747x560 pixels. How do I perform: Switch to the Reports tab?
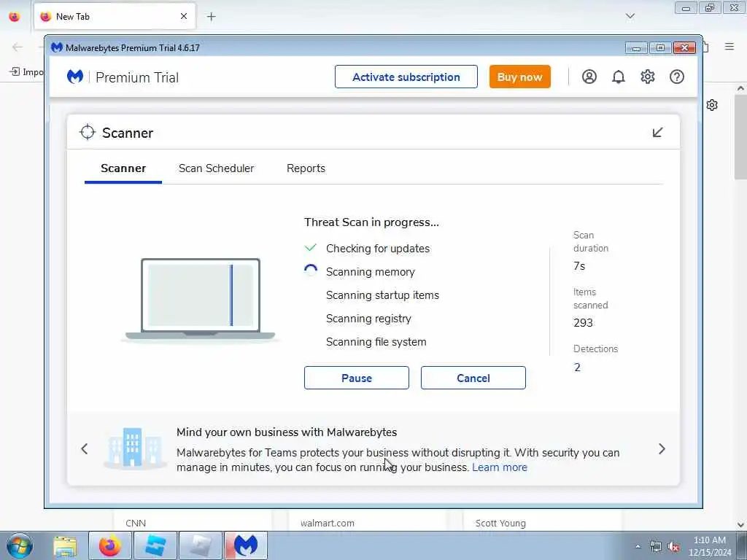pyautogui.click(x=306, y=168)
